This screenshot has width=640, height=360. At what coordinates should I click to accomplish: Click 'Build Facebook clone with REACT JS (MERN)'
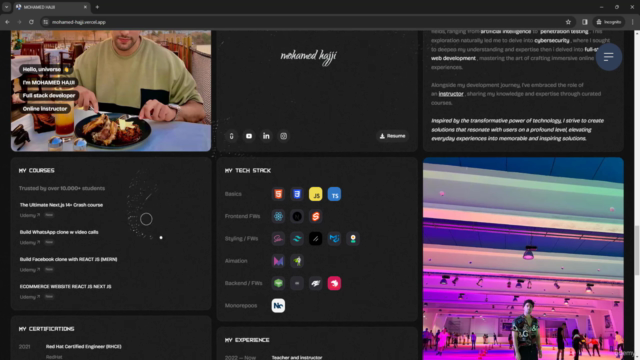point(69,260)
